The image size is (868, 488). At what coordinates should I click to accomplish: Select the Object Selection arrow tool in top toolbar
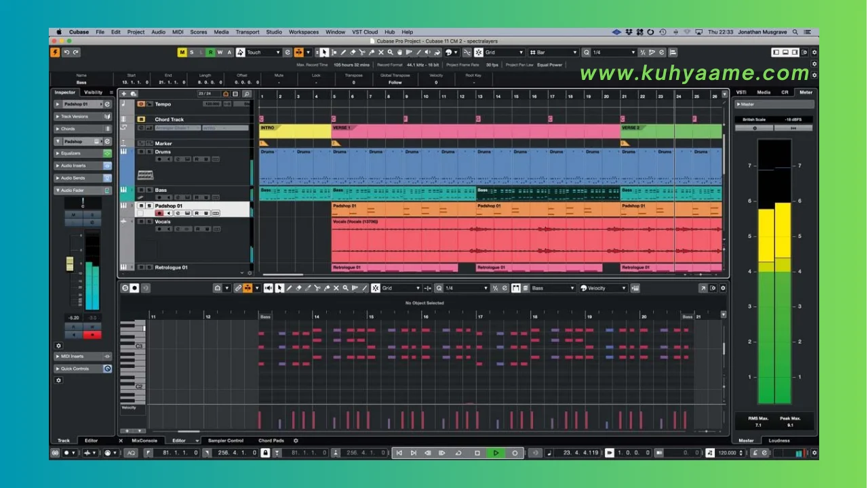324,52
